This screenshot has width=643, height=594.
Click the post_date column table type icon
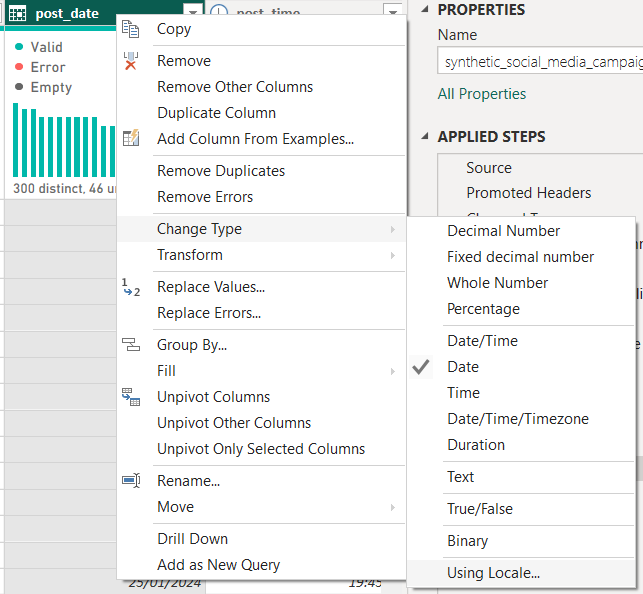17,13
